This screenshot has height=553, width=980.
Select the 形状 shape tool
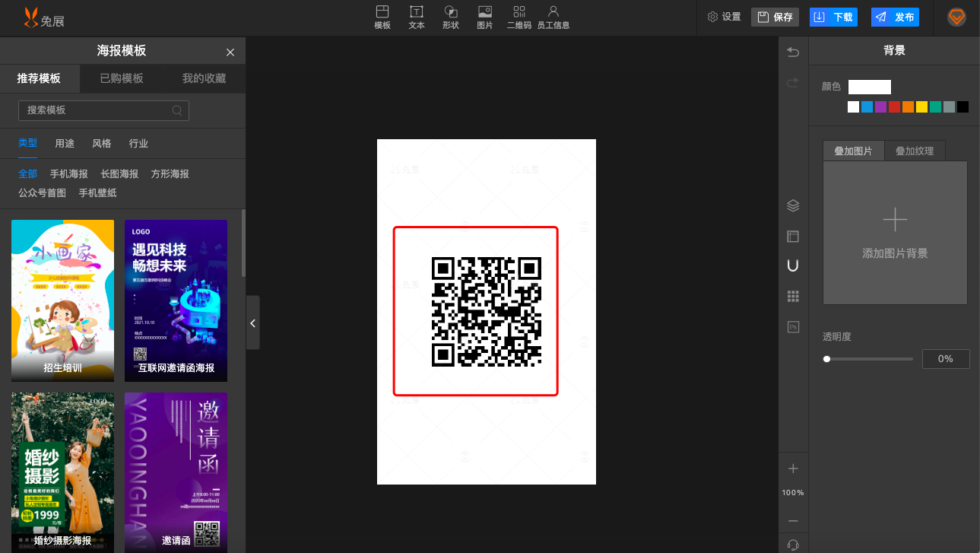(450, 17)
